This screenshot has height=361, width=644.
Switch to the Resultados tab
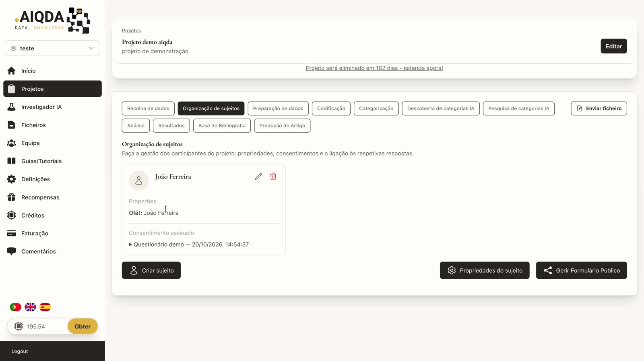[x=171, y=126]
